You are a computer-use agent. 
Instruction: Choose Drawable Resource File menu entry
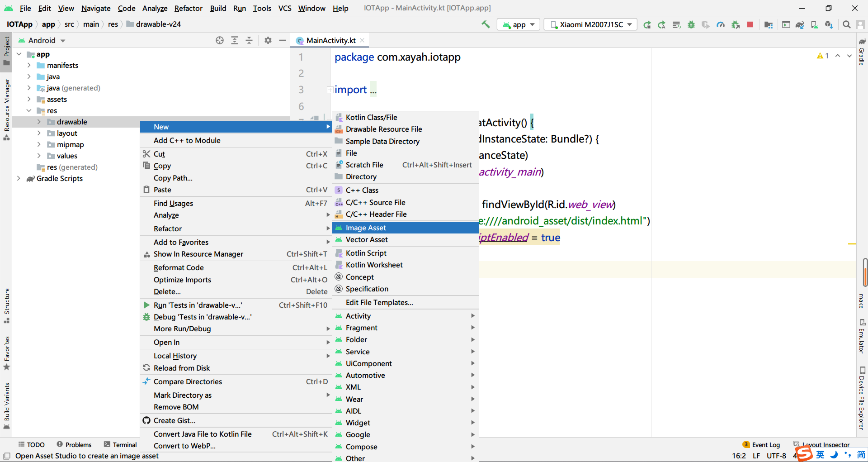click(x=383, y=129)
